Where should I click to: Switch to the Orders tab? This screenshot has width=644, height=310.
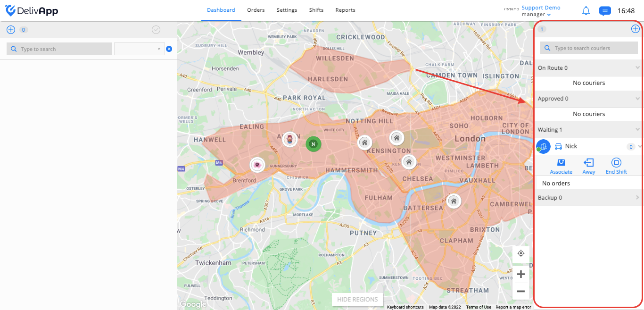[256, 10]
